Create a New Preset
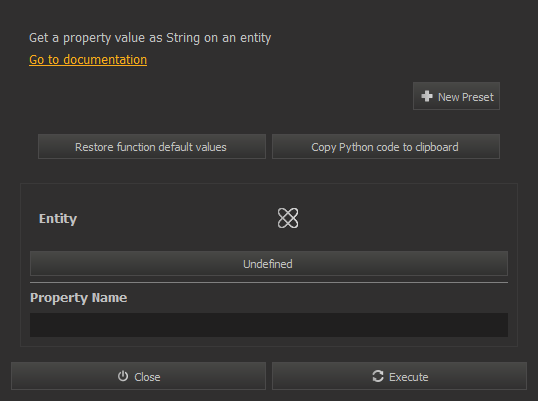538x401 pixels. click(x=456, y=96)
